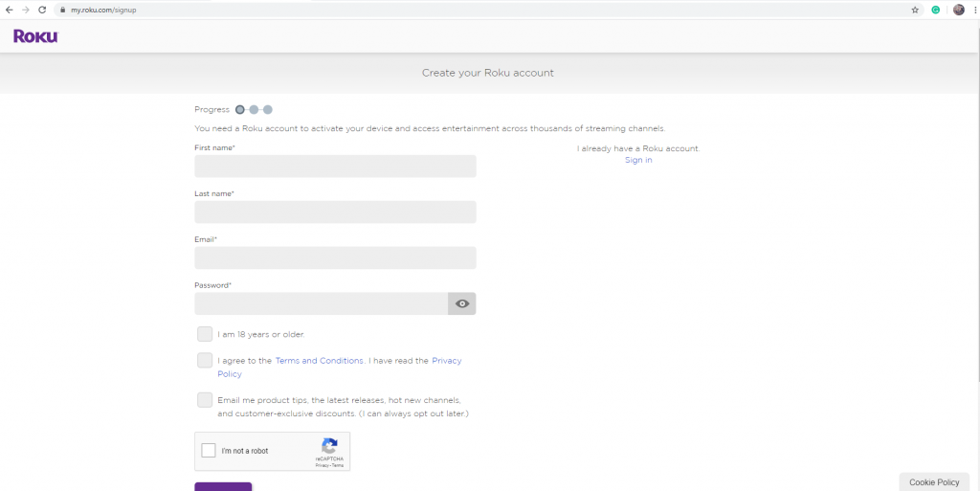Image resolution: width=980 pixels, height=491 pixels.
Task: Bookmark this page with the star icon
Action: pyautogui.click(x=915, y=10)
